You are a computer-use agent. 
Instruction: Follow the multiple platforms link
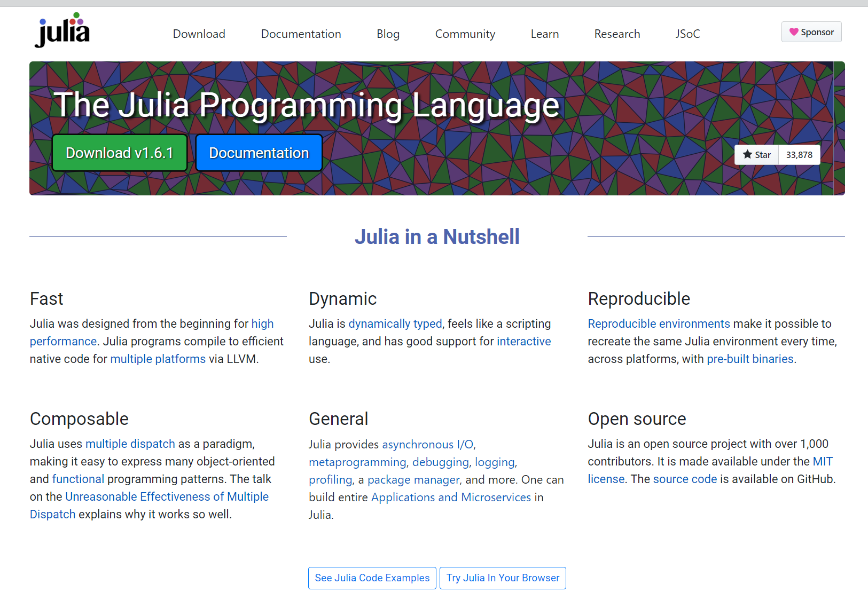click(158, 359)
